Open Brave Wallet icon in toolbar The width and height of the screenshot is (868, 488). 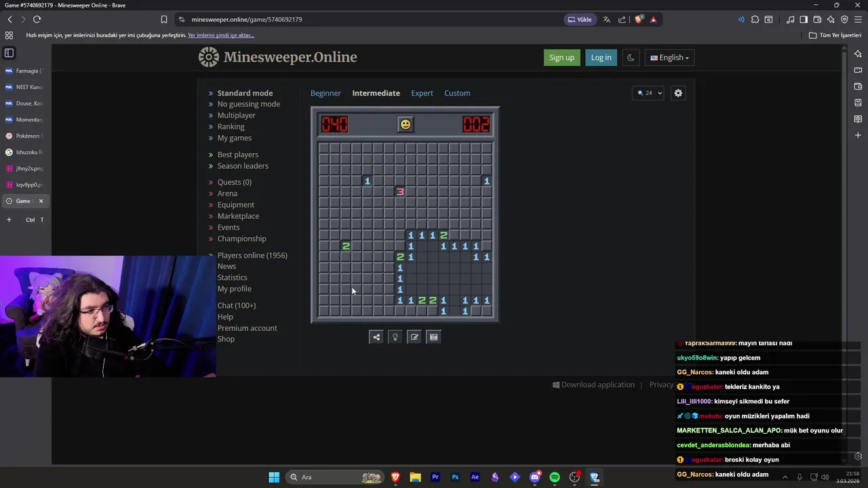(817, 20)
